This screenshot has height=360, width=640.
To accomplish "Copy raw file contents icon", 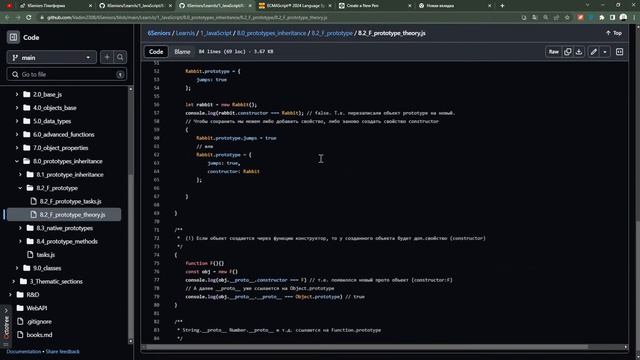I will pyautogui.click(x=567, y=52).
